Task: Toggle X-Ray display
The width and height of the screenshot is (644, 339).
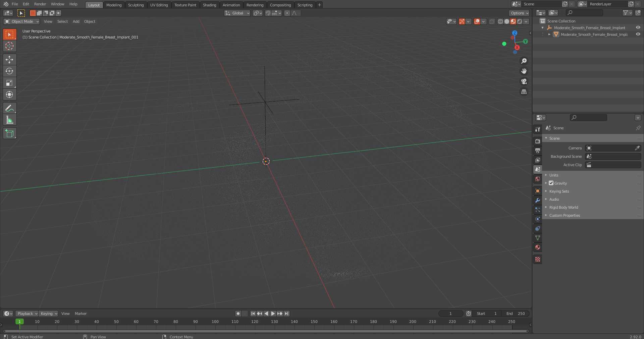Action: coord(492,21)
